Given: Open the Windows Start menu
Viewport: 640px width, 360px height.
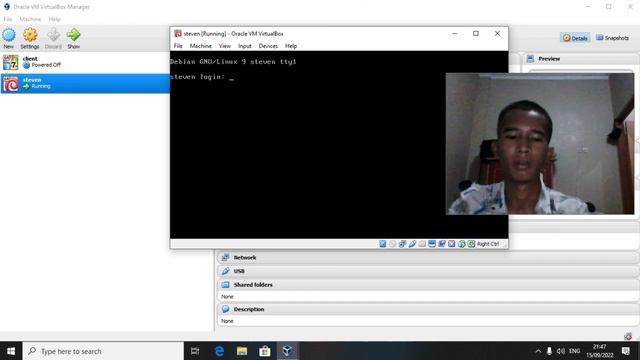Looking at the screenshot, I should point(11,351).
